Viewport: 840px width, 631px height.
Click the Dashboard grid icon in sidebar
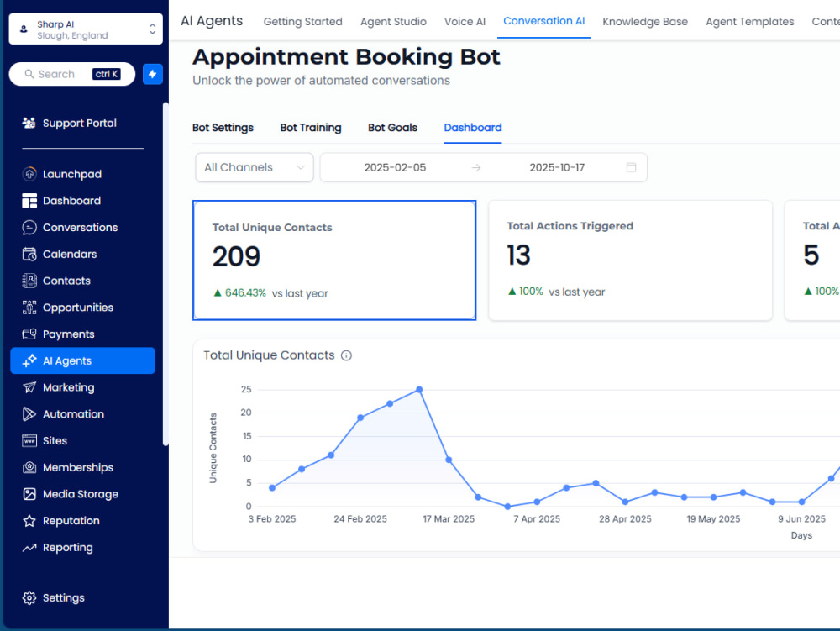[x=29, y=201]
